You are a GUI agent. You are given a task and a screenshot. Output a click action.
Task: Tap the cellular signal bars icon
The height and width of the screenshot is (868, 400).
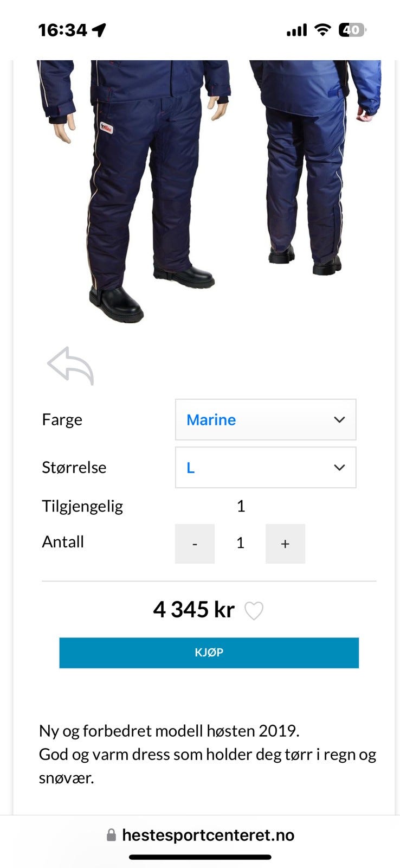click(296, 30)
